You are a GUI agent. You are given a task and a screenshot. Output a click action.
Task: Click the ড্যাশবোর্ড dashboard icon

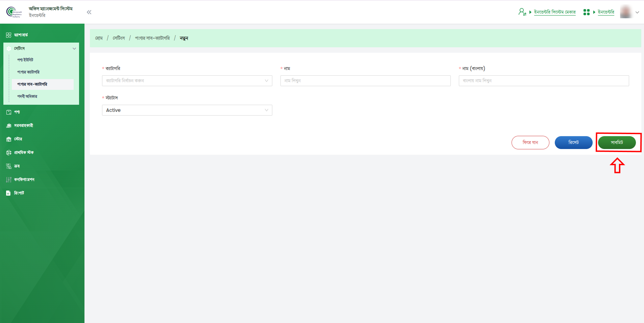point(9,35)
